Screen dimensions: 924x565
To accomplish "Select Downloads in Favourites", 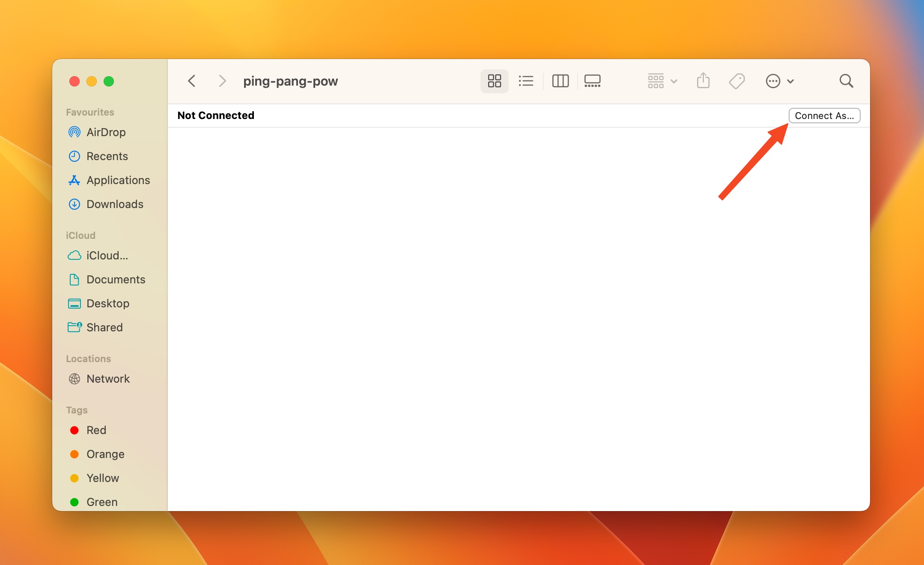I will pos(115,204).
